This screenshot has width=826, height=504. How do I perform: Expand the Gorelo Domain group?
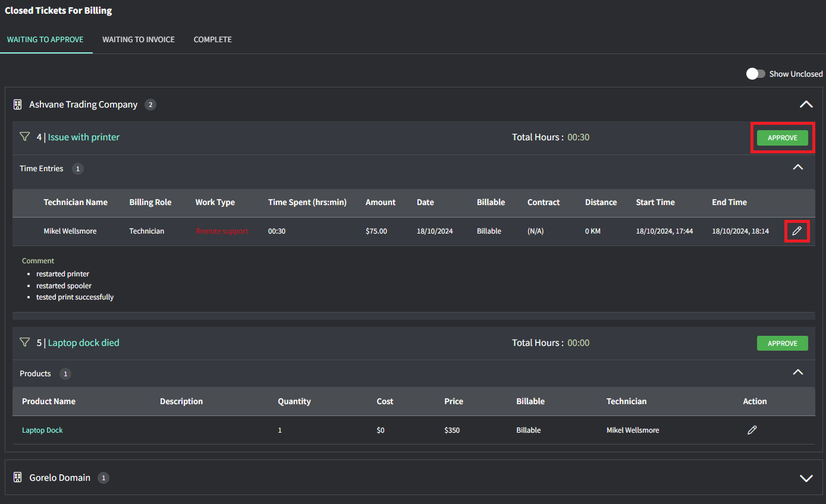(x=806, y=478)
